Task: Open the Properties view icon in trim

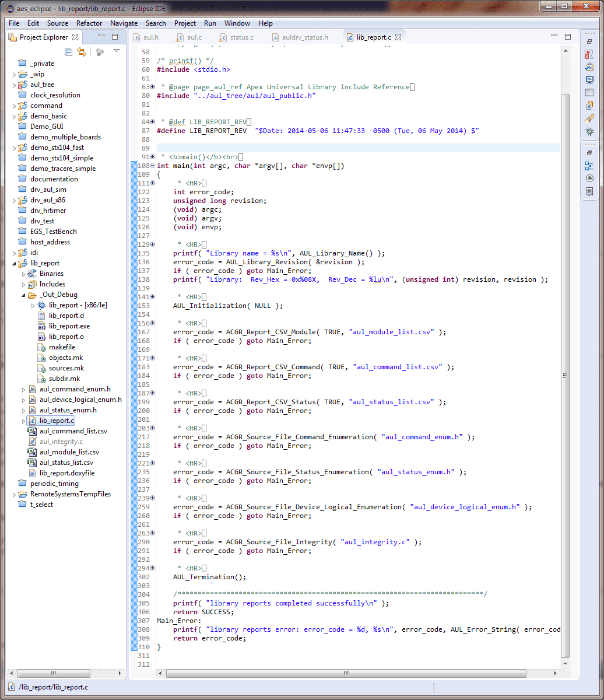Action: (589, 93)
